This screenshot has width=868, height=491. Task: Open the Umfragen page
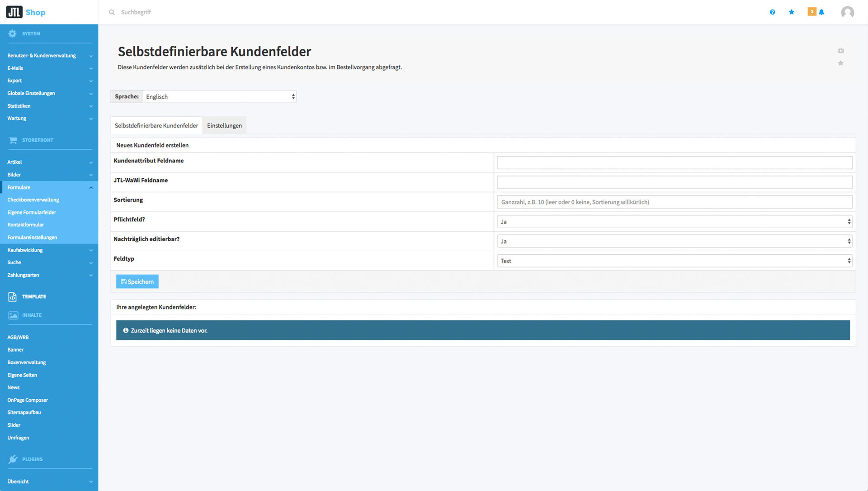[x=18, y=438]
